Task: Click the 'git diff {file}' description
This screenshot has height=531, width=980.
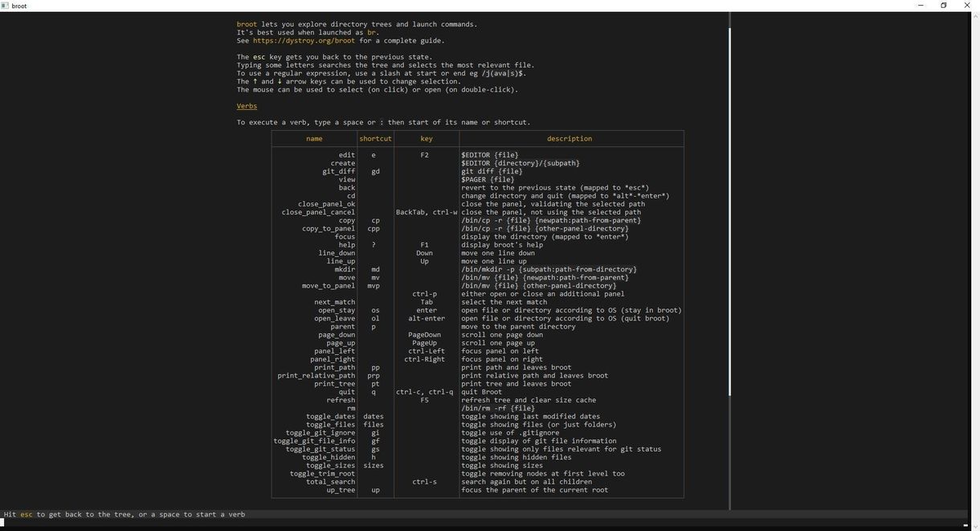Action: click(492, 171)
